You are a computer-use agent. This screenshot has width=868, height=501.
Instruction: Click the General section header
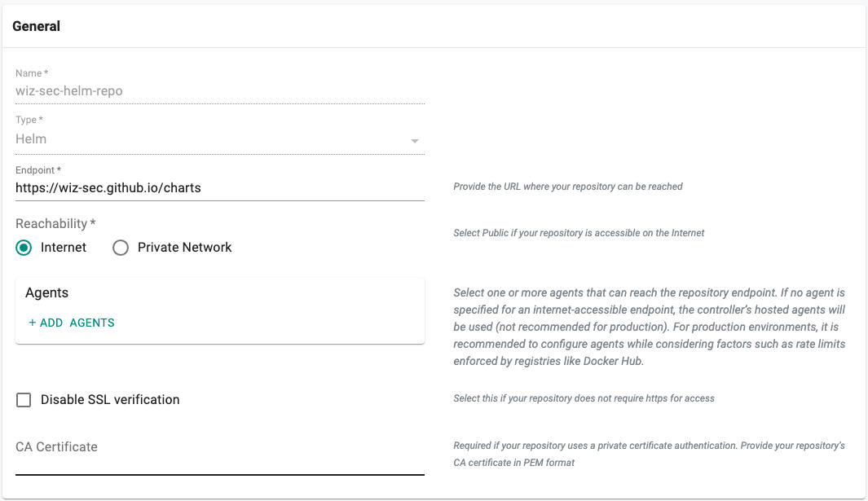click(x=37, y=26)
